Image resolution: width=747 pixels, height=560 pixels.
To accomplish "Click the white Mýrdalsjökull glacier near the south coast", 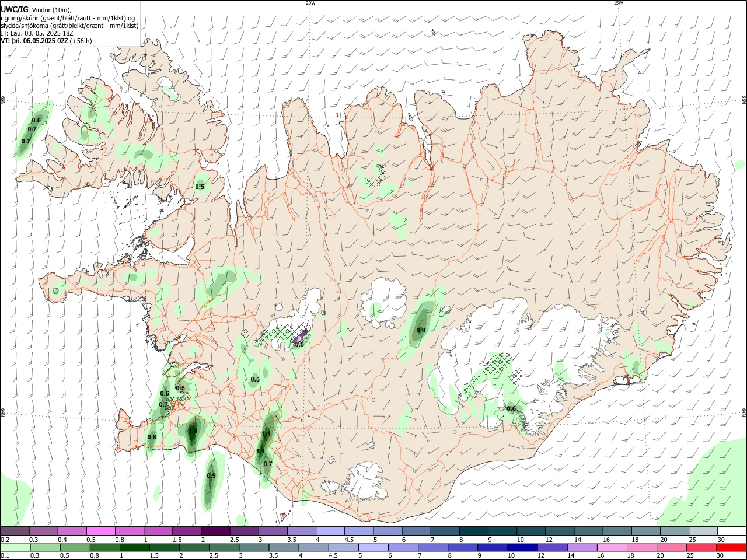I will 366,482.
